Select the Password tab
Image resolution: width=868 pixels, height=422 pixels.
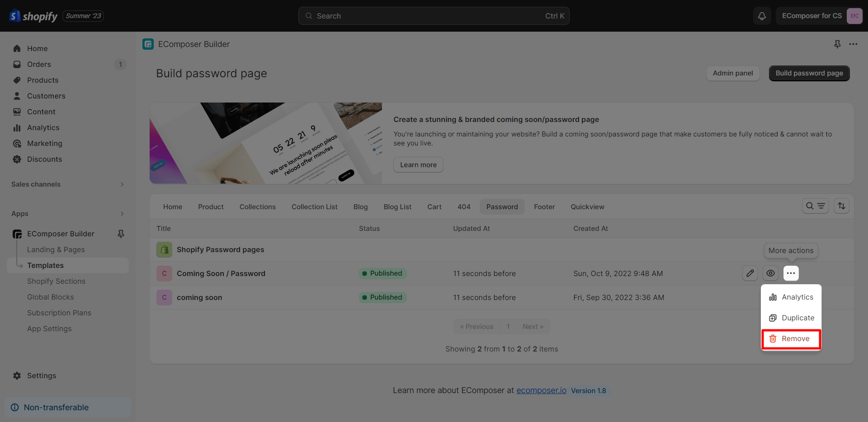[x=502, y=207]
